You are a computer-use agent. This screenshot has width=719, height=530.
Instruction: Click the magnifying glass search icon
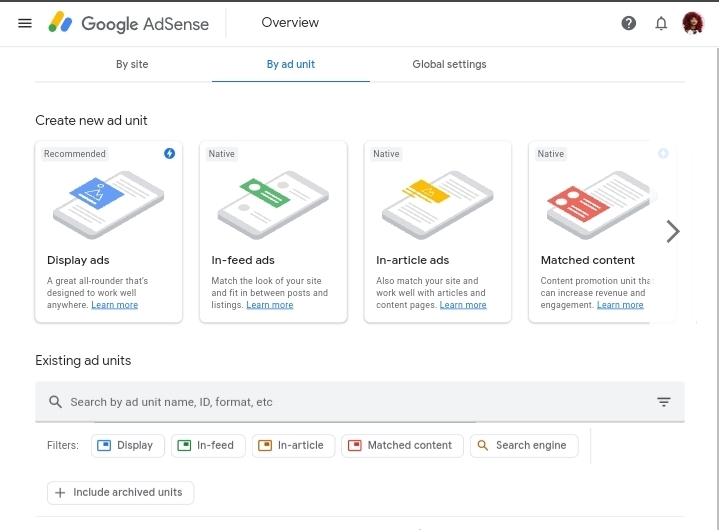(55, 402)
